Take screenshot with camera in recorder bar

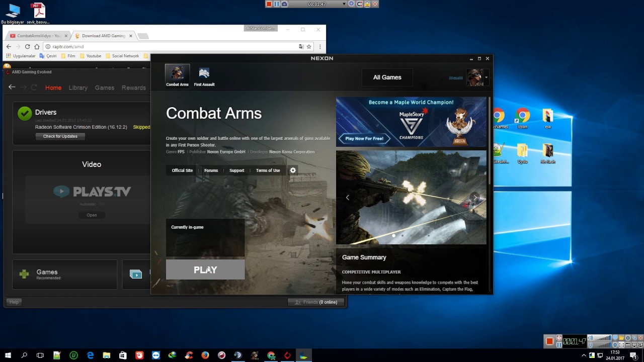pos(284,4)
